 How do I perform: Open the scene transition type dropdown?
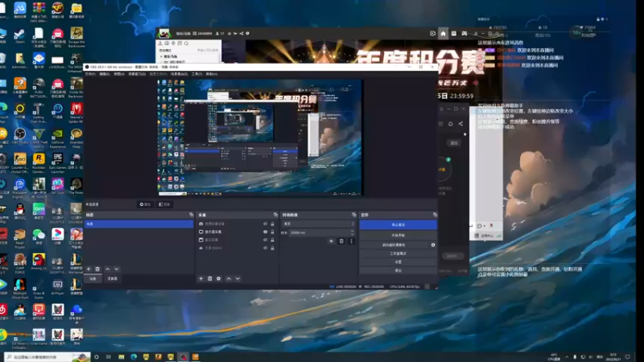pos(319,224)
